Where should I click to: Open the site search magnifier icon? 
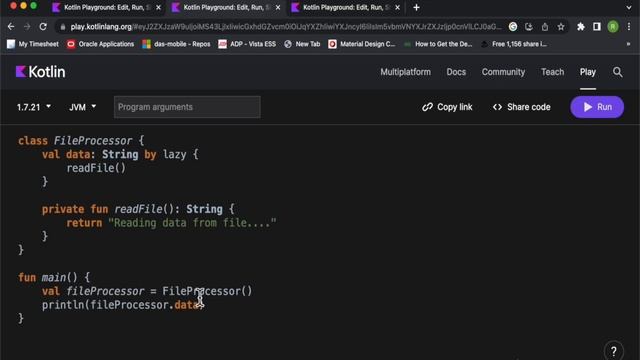coord(618,72)
